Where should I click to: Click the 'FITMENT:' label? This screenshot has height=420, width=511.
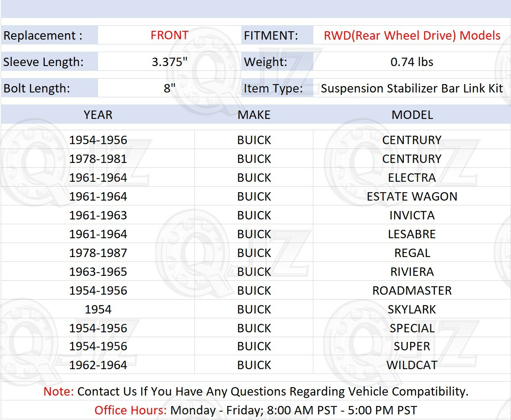(271, 35)
